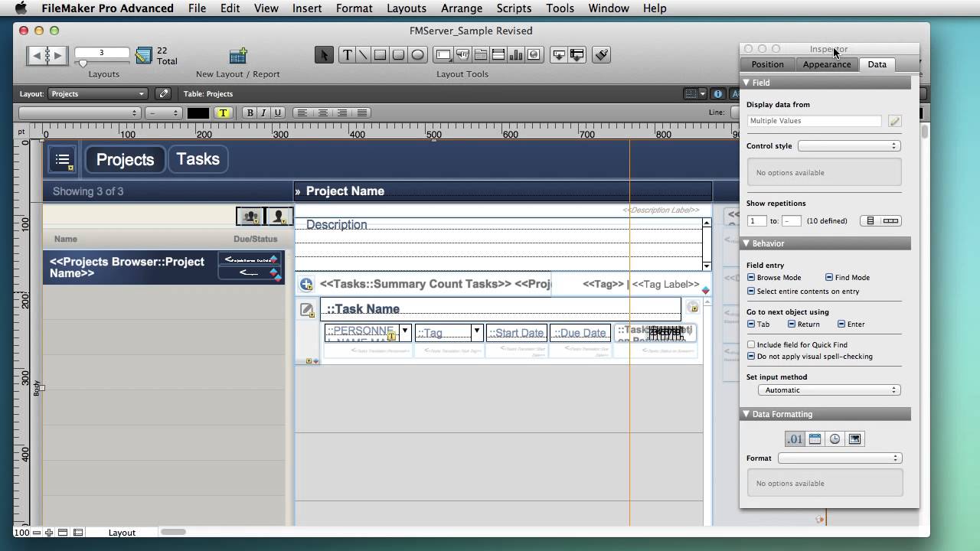
Task: Apply bold formatting
Action: click(x=250, y=112)
